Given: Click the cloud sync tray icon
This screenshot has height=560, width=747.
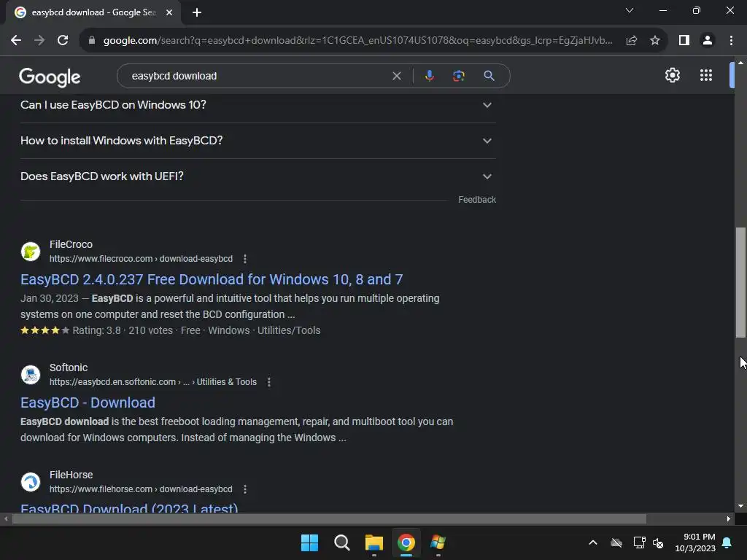Looking at the screenshot, I should [616, 542].
